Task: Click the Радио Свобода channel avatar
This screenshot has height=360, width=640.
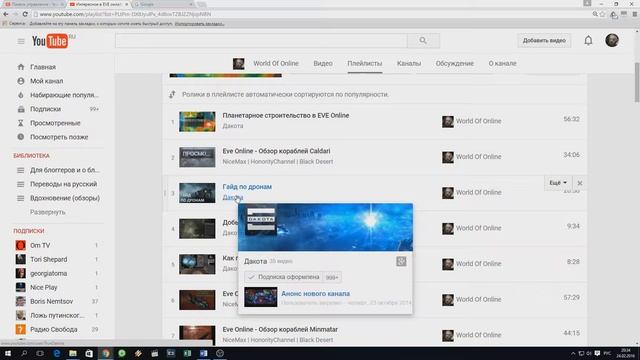Action: point(20,329)
